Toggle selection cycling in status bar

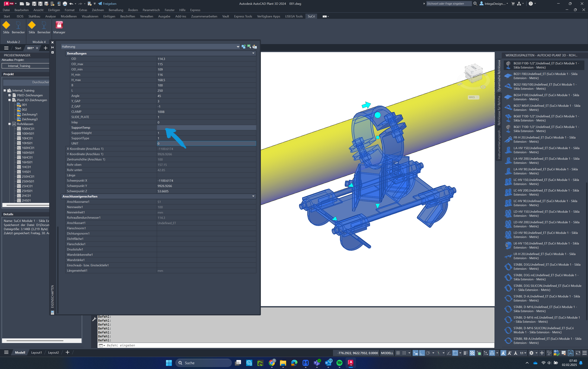(479, 353)
